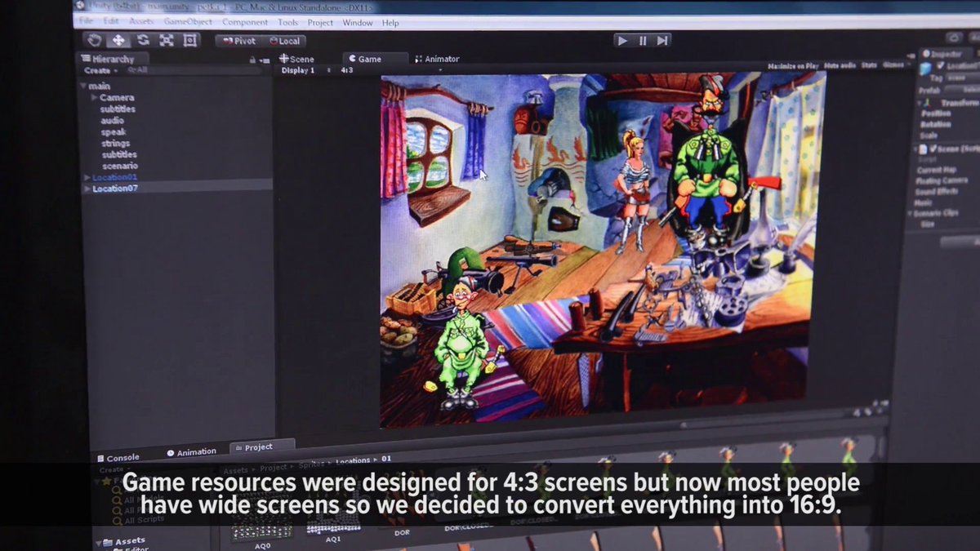Click the cloud services toolbar icon
The image size is (980, 551).
[x=954, y=38]
